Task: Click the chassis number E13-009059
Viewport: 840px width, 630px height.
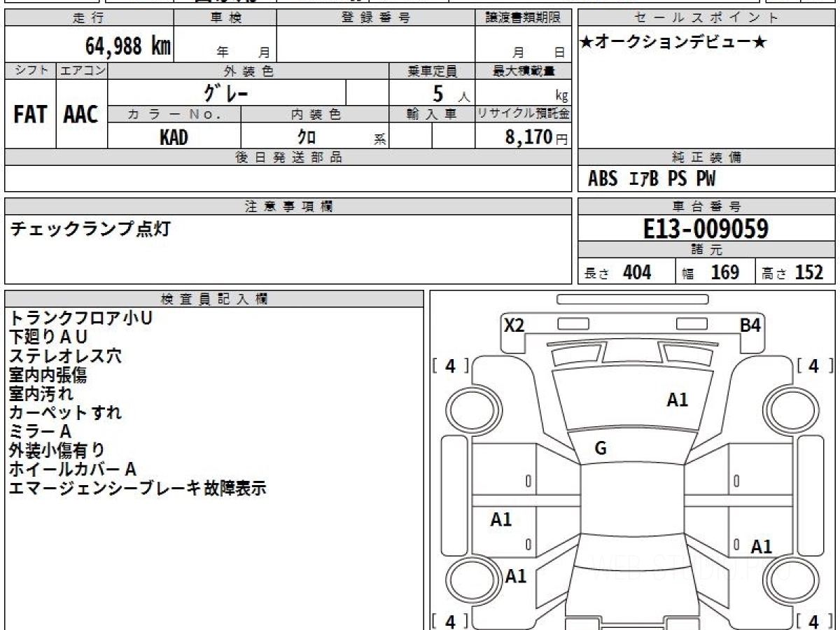Action: [706, 228]
